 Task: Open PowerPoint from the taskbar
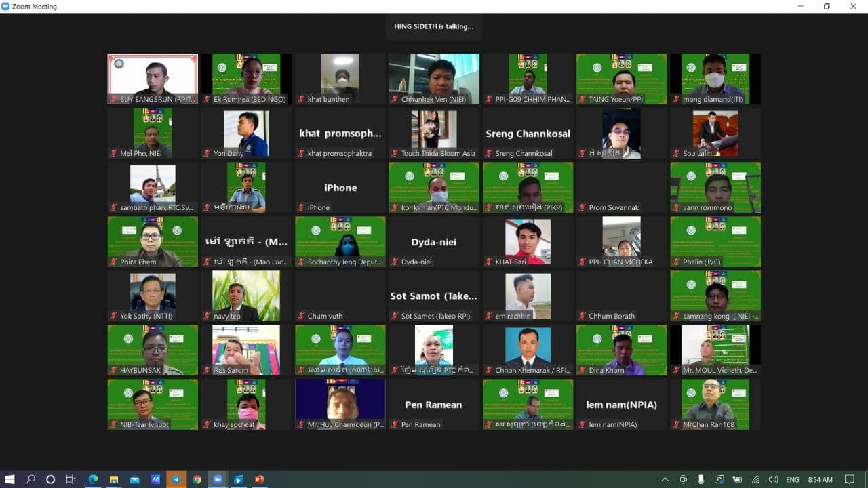click(258, 479)
